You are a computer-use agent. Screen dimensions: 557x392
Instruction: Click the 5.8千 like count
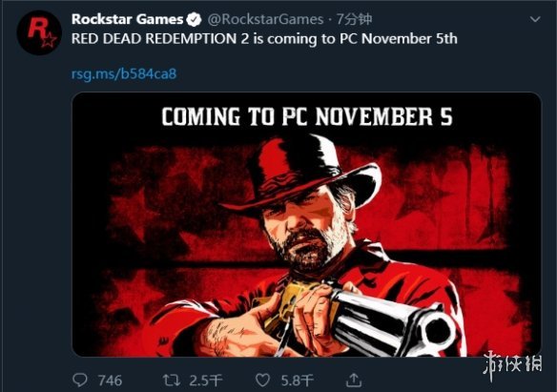point(298,381)
